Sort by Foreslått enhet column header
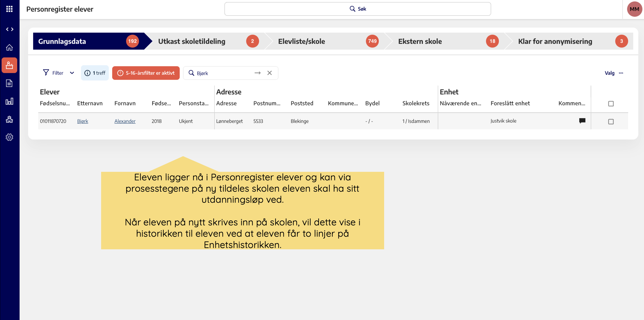 pyautogui.click(x=510, y=103)
